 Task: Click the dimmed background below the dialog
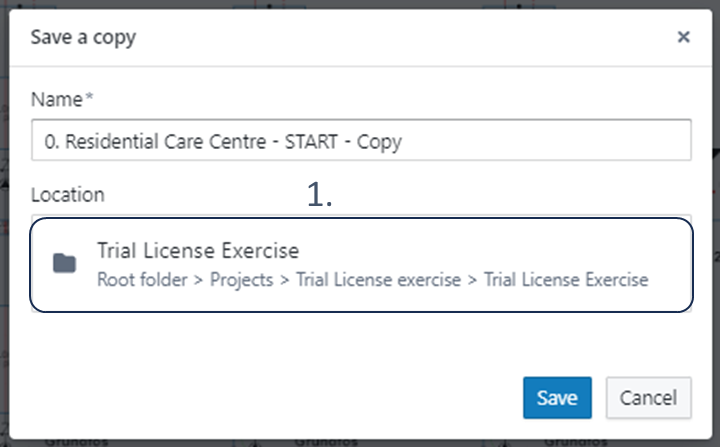[360, 441]
